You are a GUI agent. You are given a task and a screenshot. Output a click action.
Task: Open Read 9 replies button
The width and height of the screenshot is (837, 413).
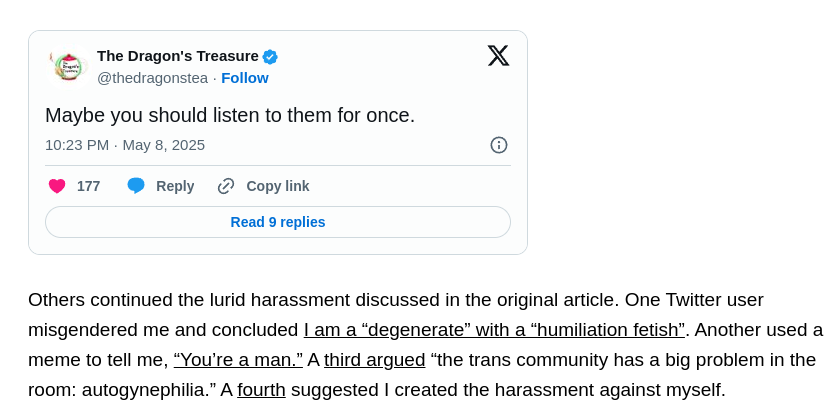[278, 222]
